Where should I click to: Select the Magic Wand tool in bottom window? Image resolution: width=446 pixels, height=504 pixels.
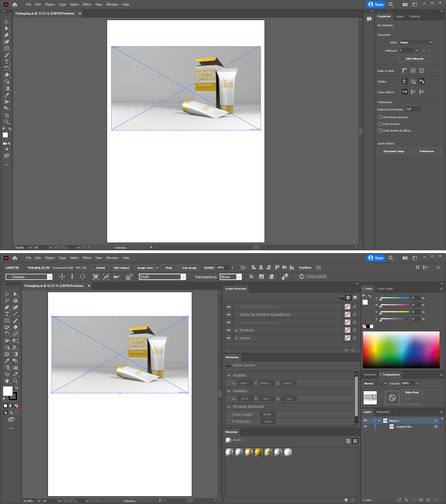(7, 301)
